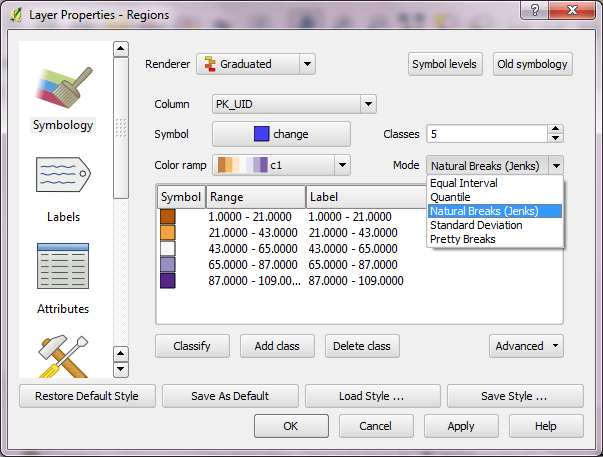Click the QGIS icon in title bar
Viewport: 603px width, 457px height.
pyautogui.click(x=14, y=15)
